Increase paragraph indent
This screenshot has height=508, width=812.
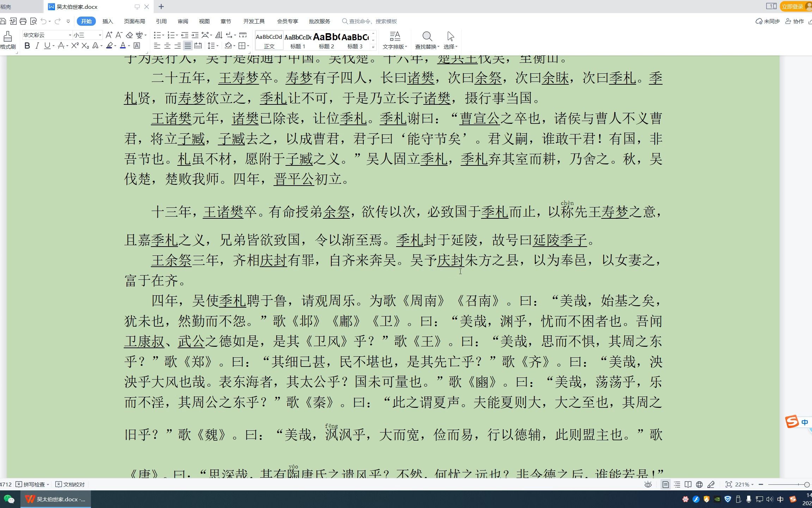[195, 35]
